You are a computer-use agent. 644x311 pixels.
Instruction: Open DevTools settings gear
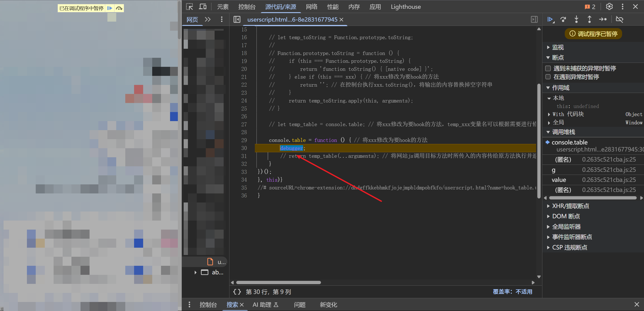point(609,7)
